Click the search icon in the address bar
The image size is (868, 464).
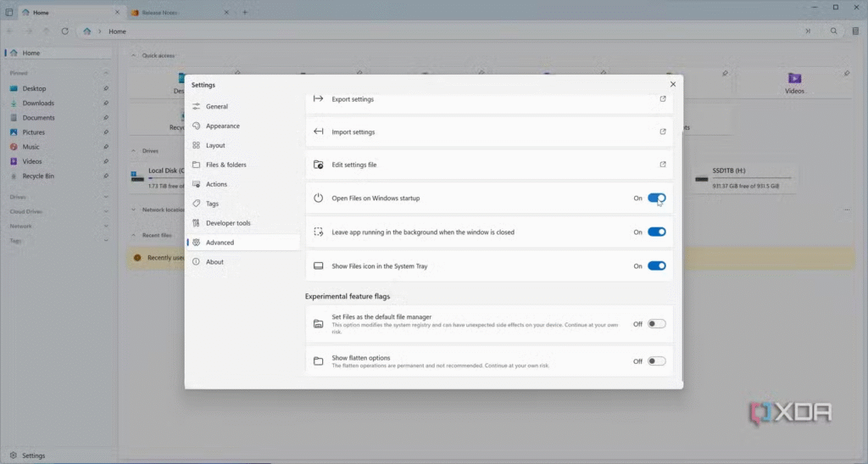(x=834, y=31)
